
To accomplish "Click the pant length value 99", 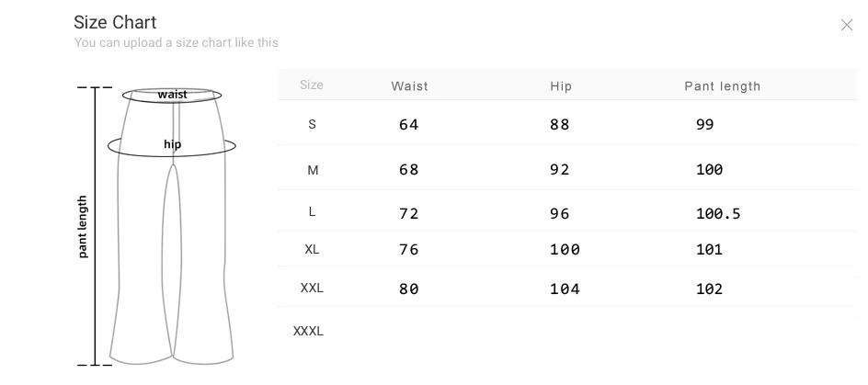I will pyautogui.click(x=704, y=125).
